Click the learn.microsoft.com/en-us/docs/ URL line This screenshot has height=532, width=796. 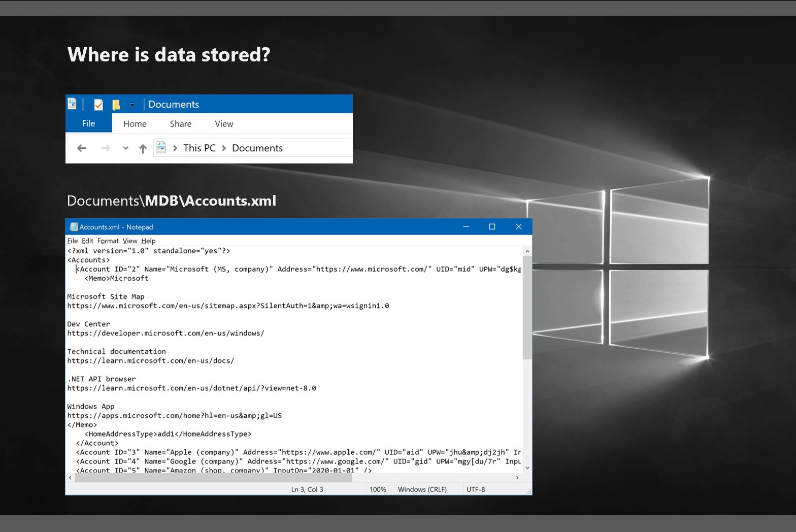click(151, 360)
